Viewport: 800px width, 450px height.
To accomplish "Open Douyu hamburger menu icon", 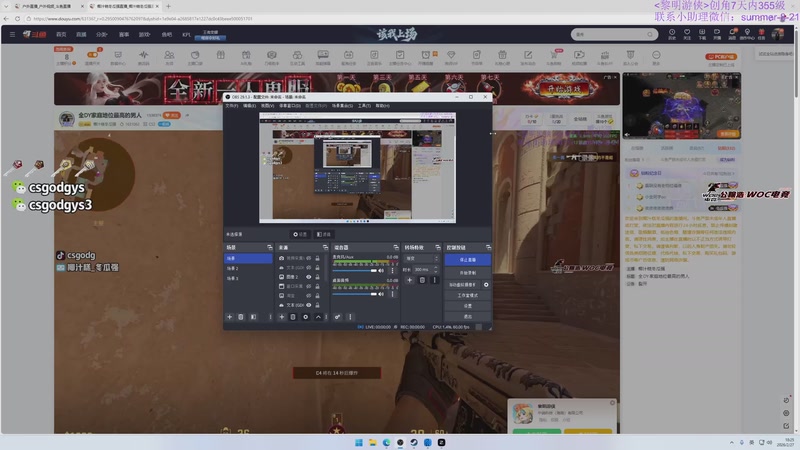I will 12,34.
